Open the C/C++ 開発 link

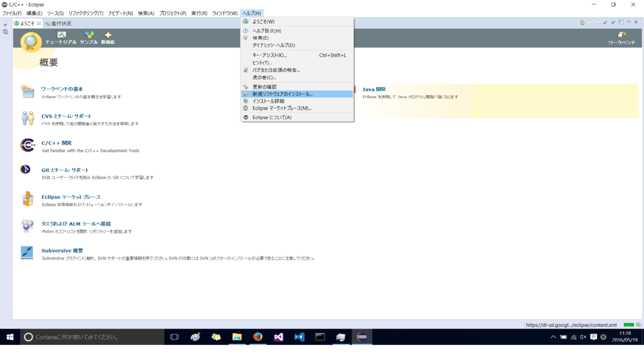(x=57, y=143)
